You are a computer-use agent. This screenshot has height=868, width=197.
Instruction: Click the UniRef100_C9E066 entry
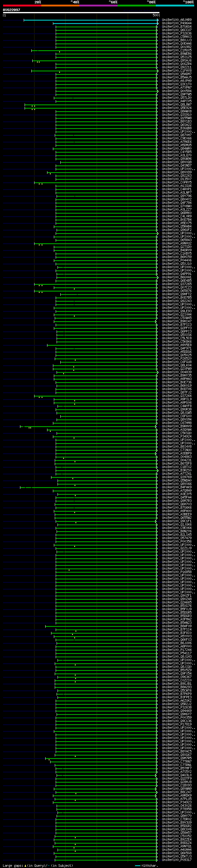pos(177,139)
